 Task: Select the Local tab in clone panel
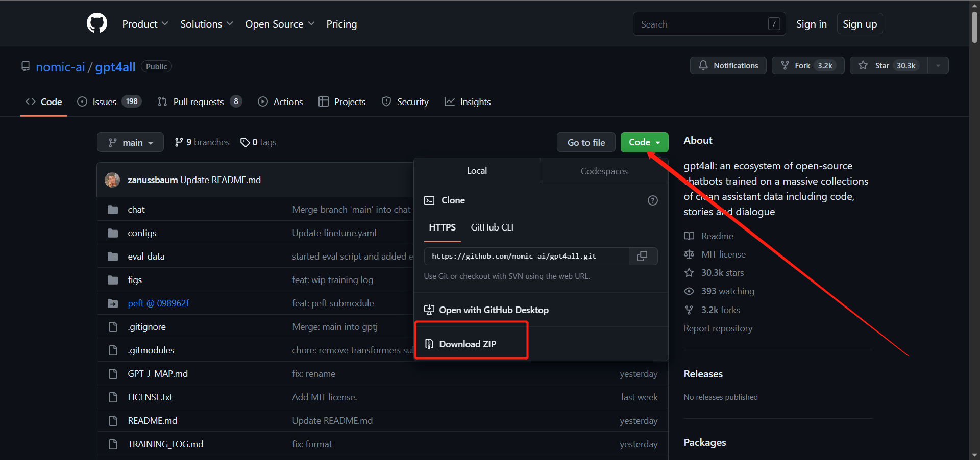pyautogui.click(x=477, y=171)
